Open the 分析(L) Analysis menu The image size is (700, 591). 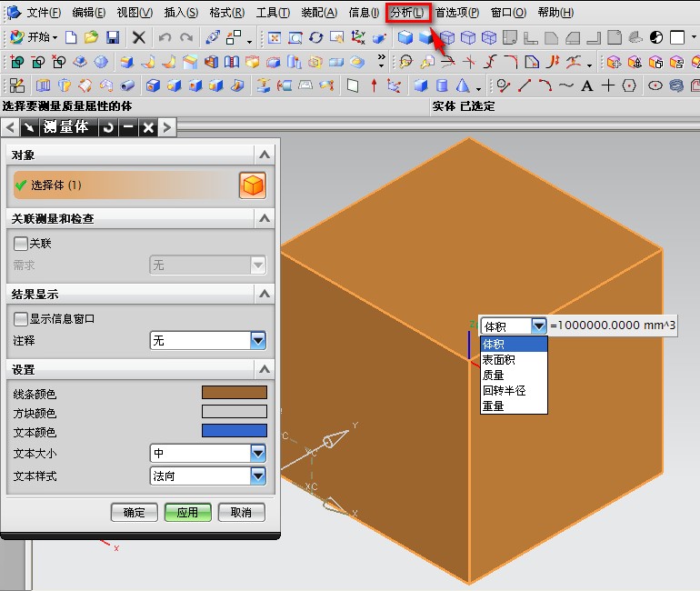click(x=407, y=13)
